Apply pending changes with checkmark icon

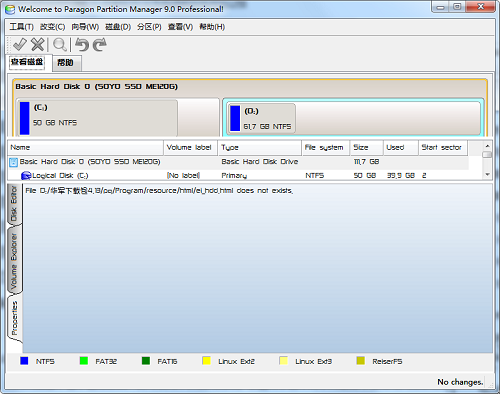[x=20, y=45]
